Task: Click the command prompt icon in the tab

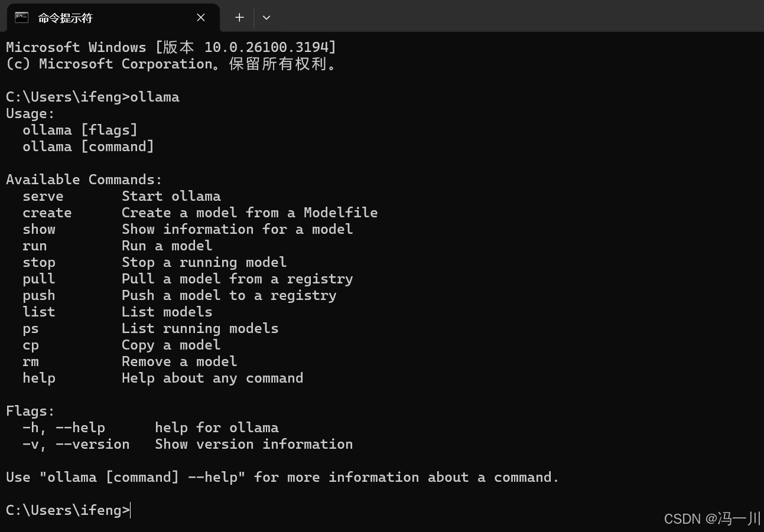Action: point(22,17)
